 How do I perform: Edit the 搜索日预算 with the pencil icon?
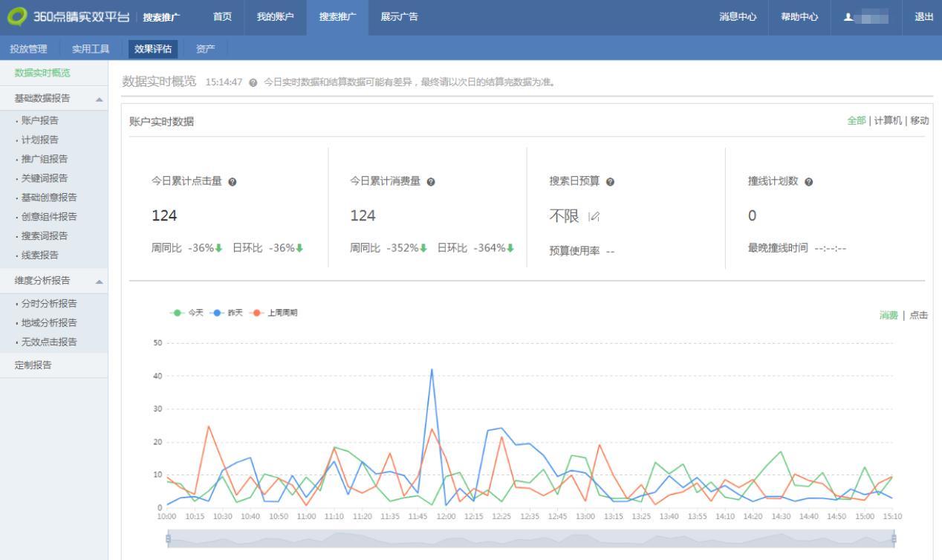point(593,216)
